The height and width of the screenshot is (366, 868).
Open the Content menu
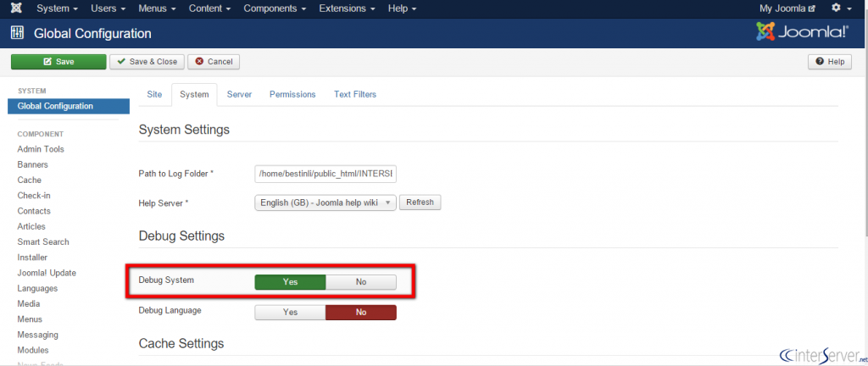pos(210,8)
